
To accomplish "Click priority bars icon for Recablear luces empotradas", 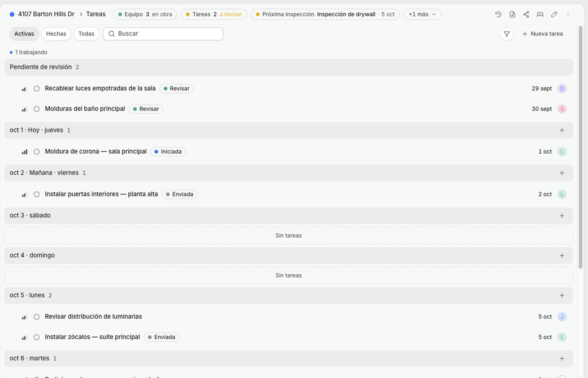I will 24,89.
